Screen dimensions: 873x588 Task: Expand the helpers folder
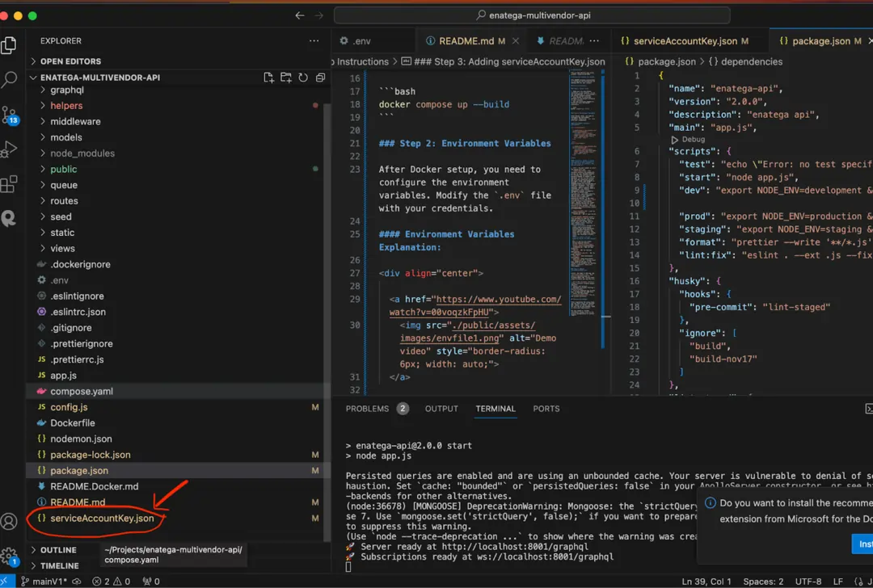(66, 106)
